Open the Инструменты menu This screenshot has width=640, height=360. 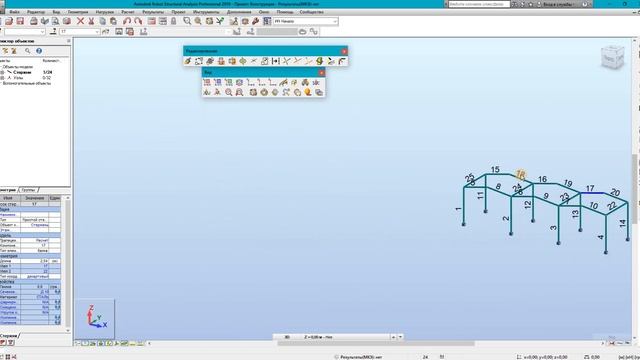point(206,12)
